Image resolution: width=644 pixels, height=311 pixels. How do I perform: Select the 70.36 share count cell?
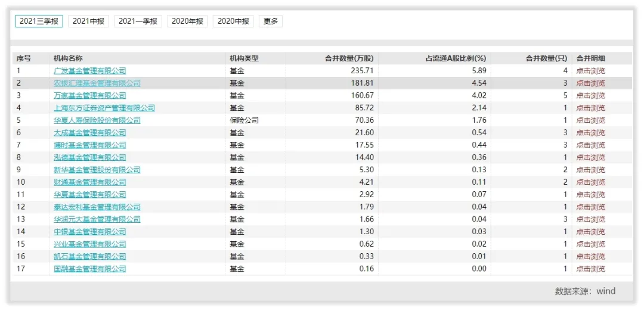point(364,120)
